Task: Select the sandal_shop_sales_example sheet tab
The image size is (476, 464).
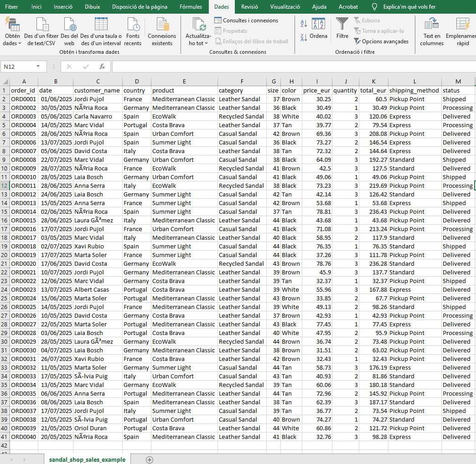Action: pos(87,459)
